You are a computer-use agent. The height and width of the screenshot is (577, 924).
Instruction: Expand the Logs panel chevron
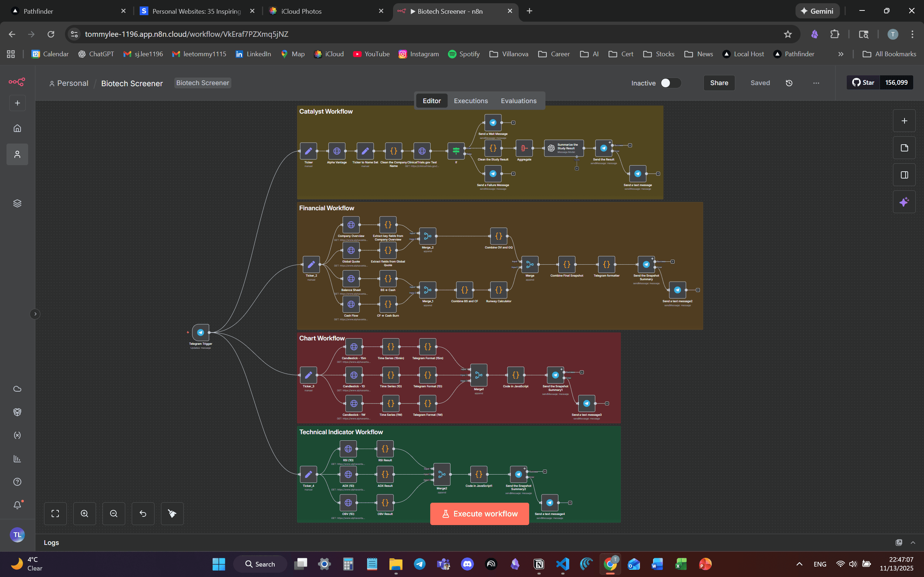[x=913, y=543]
